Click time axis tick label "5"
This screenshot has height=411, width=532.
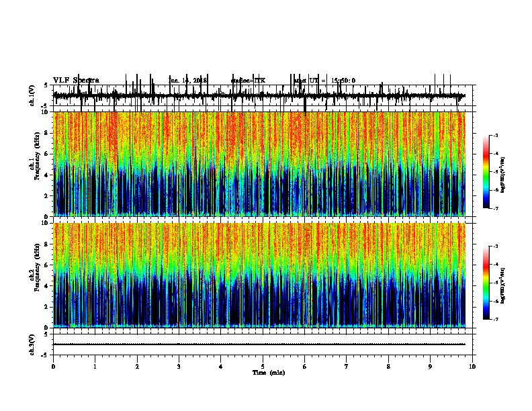point(263,367)
